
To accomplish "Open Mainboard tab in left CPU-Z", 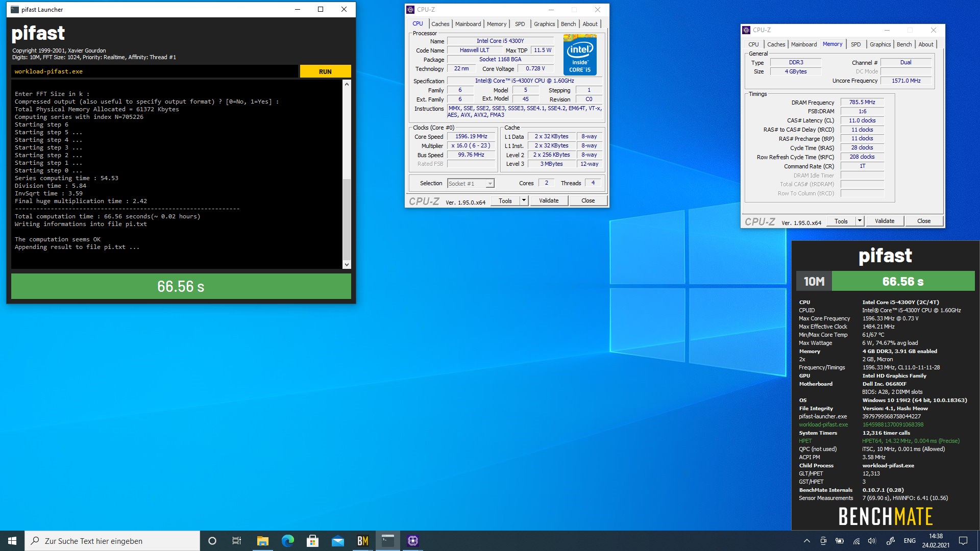I will pos(468,24).
